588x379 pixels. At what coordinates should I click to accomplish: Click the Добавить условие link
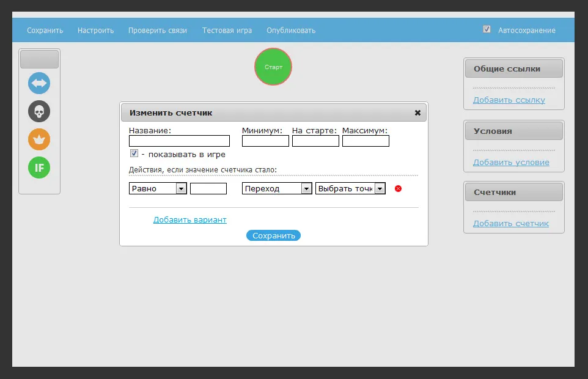(511, 163)
